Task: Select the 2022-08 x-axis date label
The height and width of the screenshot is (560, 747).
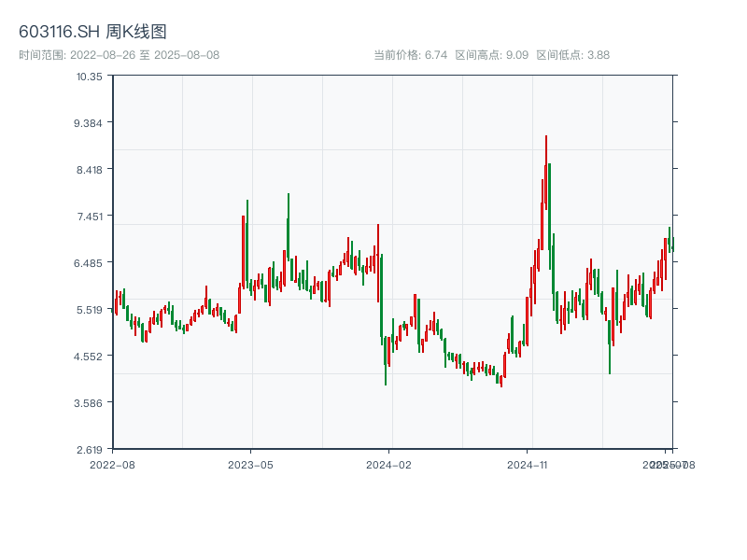Action: [x=112, y=464]
